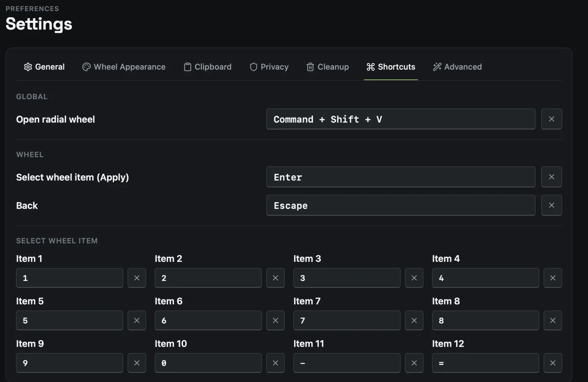Focus the Item 2 shortcut field
The width and height of the screenshot is (588, 382).
tap(208, 278)
